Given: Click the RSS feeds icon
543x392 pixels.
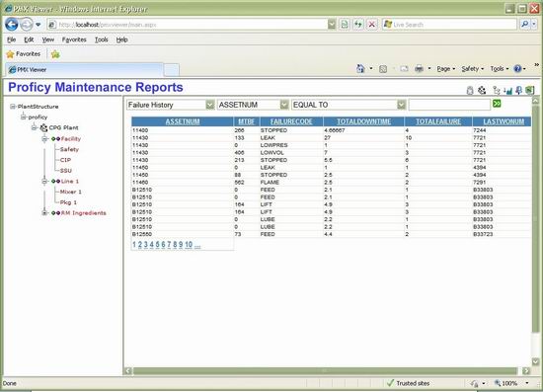Looking at the screenshot, I should point(383,69).
